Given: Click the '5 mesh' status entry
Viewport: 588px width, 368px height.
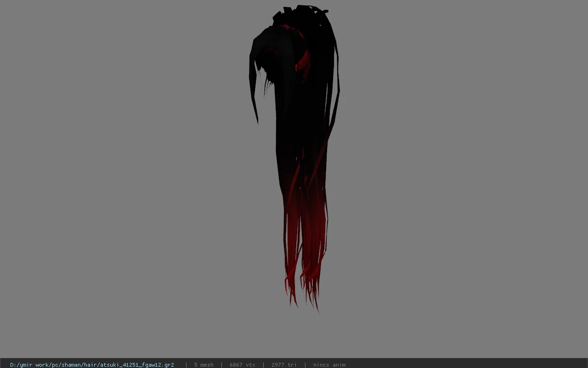Looking at the screenshot, I should click(x=204, y=365).
